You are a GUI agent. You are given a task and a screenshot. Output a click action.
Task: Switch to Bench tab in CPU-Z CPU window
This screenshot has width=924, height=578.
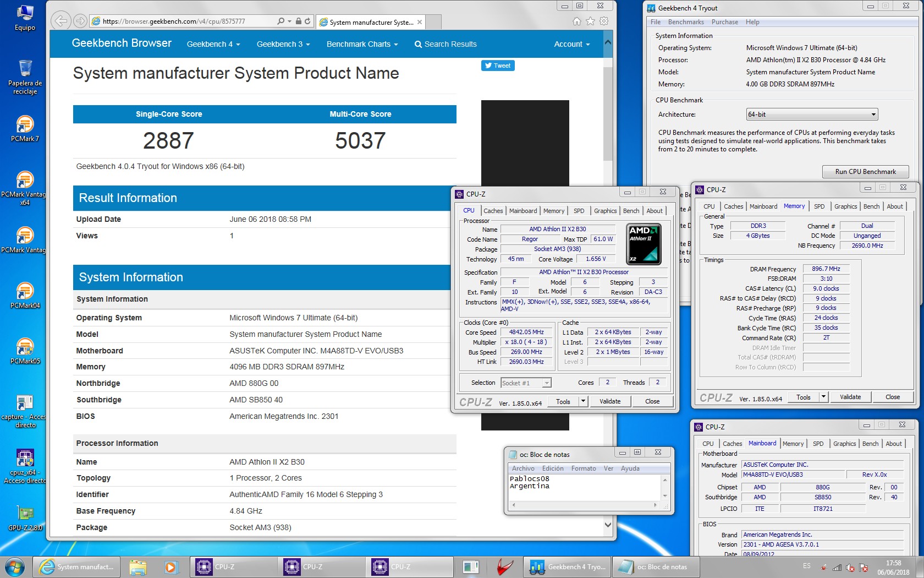(x=631, y=211)
